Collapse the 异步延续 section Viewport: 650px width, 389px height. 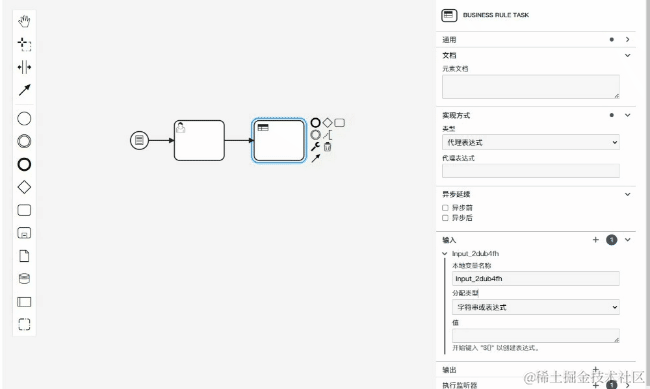[x=627, y=194]
